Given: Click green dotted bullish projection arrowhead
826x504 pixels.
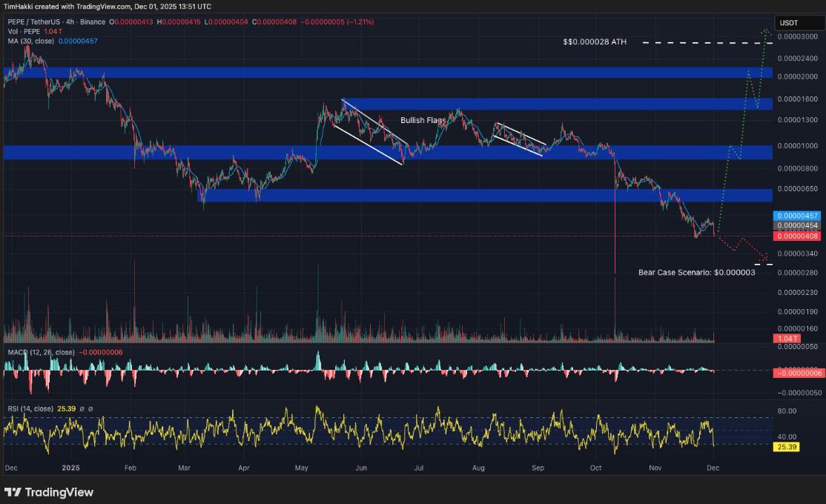Looking at the screenshot, I should pyautogui.click(x=767, y=31).
